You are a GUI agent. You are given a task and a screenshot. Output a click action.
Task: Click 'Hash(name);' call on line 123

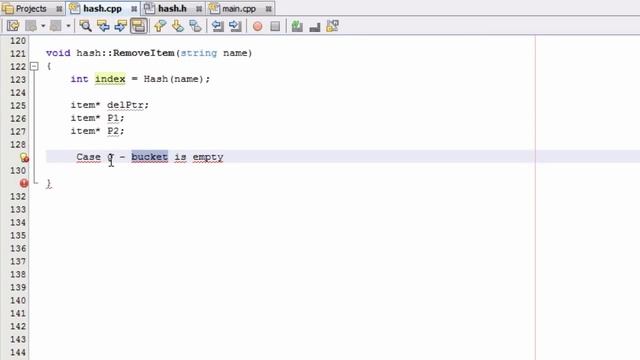tap(177, 79)
